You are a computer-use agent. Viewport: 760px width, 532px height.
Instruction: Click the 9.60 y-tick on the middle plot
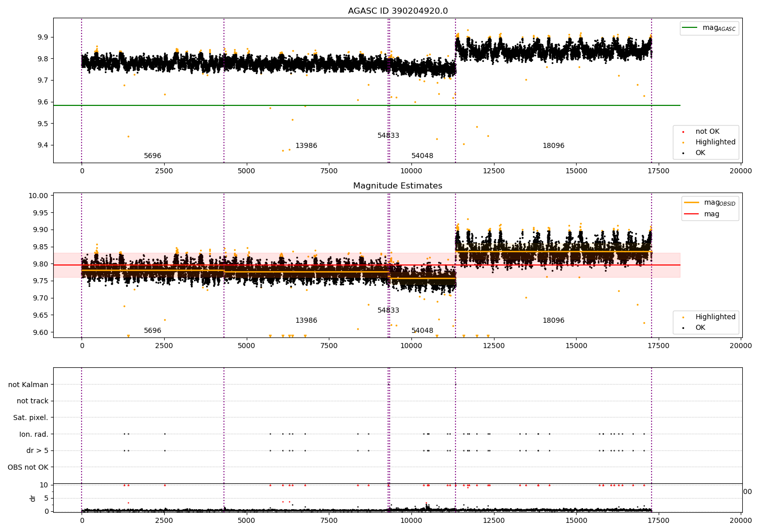coord(42,332)
